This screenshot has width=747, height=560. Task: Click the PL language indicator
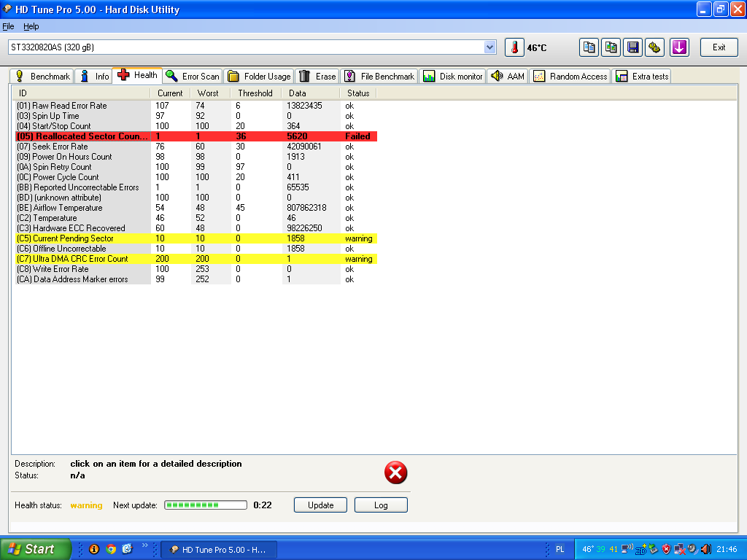[x=560, y=549]
